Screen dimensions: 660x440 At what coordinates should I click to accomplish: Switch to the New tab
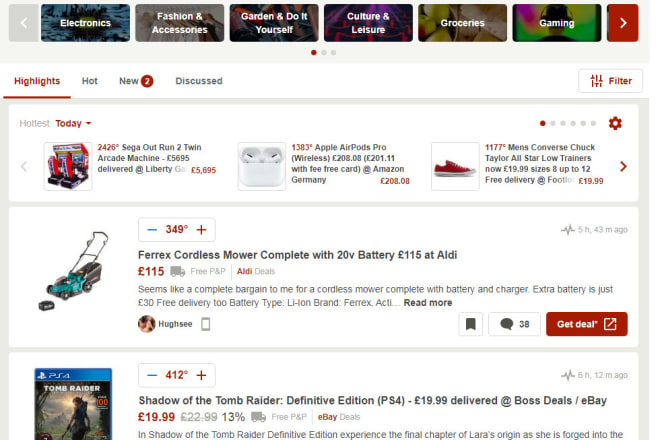136,81
